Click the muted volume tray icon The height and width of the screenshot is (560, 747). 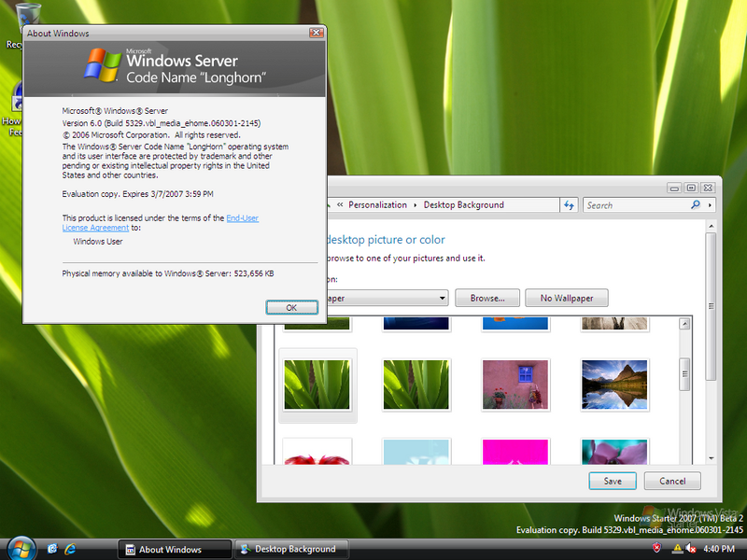(690, 549)
